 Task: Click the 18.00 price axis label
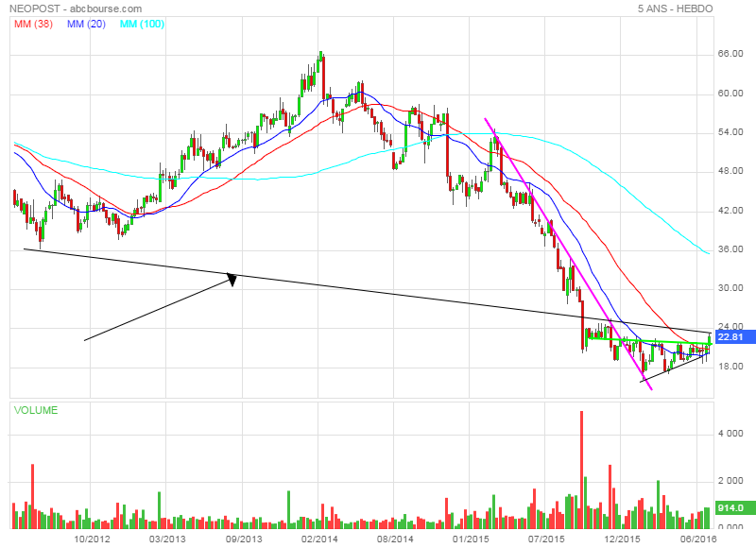[731, 367]
